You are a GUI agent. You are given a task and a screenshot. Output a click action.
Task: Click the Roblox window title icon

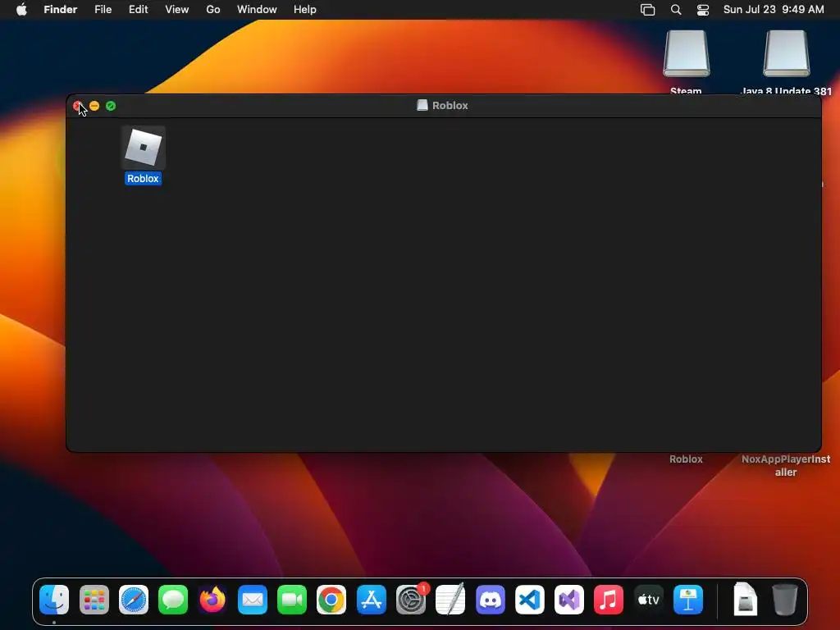[x=422, y=106]
